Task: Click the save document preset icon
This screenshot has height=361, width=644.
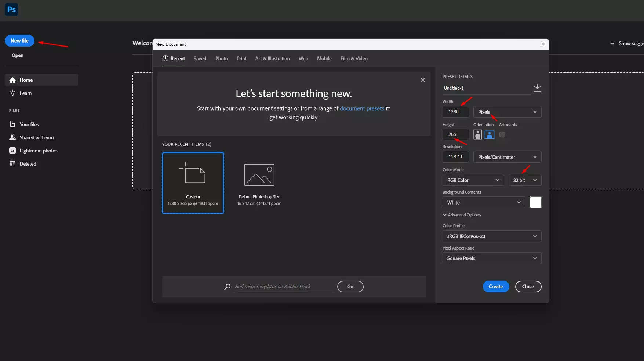Action: tap(537, 88)
